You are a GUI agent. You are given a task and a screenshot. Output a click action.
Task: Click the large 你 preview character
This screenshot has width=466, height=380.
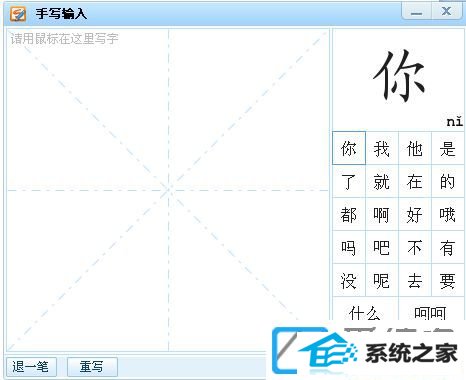399,76
